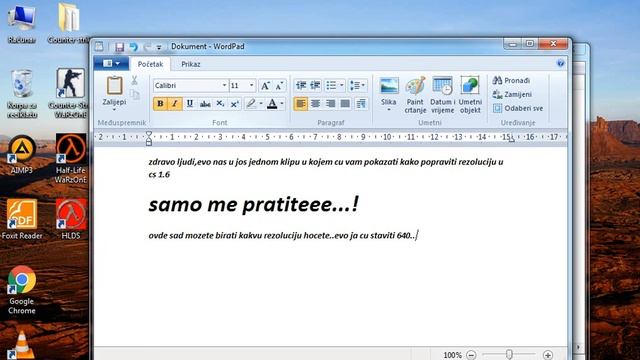The height and width of the screenshot is (360, 640).
Task: Select the Half-Life WaRzOnE desktop icon
Action: click(71, 159)
